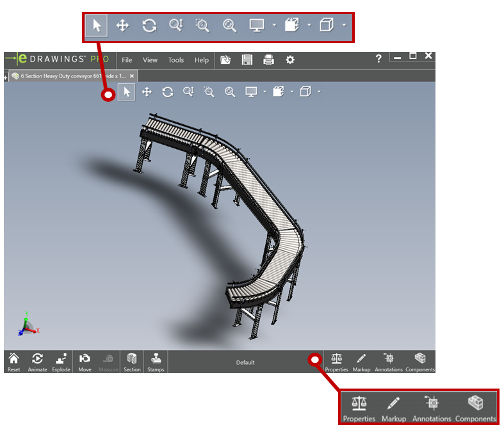Image resolution: width=504 pixels, height=434 pixels.
Task: Choose the Rotate tool in viewport toolbar
Action: [167, 92]
